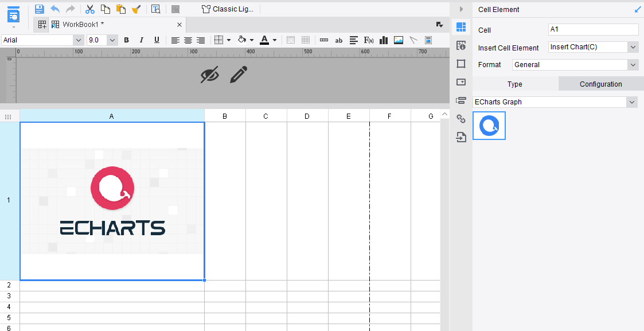Select row 3 header

coord(9,296)
